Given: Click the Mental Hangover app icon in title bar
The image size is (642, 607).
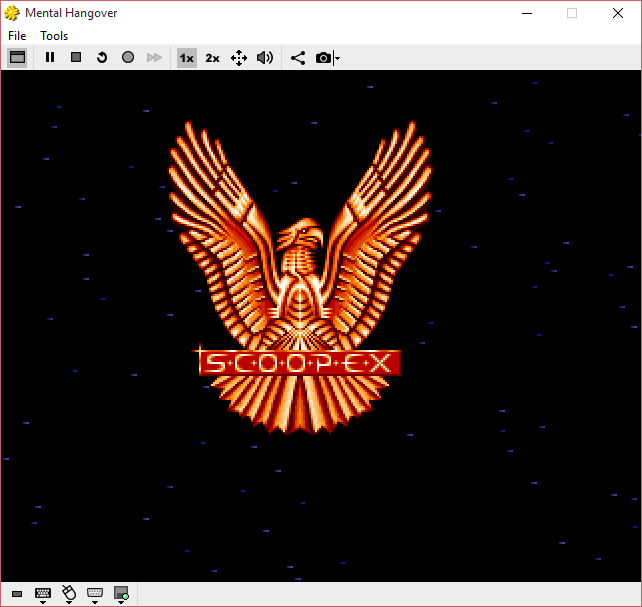Looking at the screenshot, I should click(12, 13).
